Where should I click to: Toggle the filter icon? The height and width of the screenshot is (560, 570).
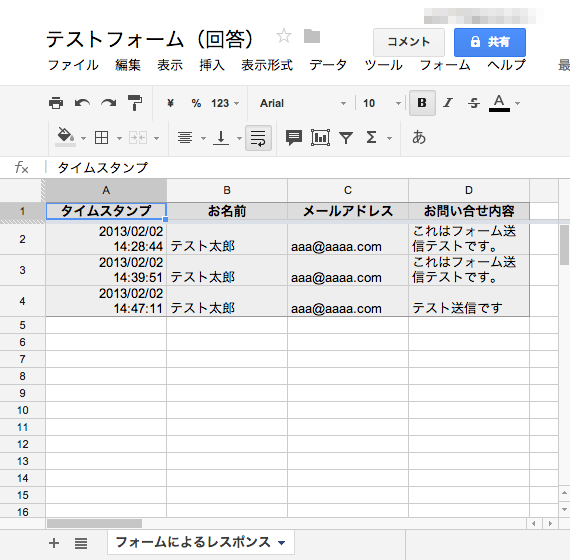tap(346, 138)
